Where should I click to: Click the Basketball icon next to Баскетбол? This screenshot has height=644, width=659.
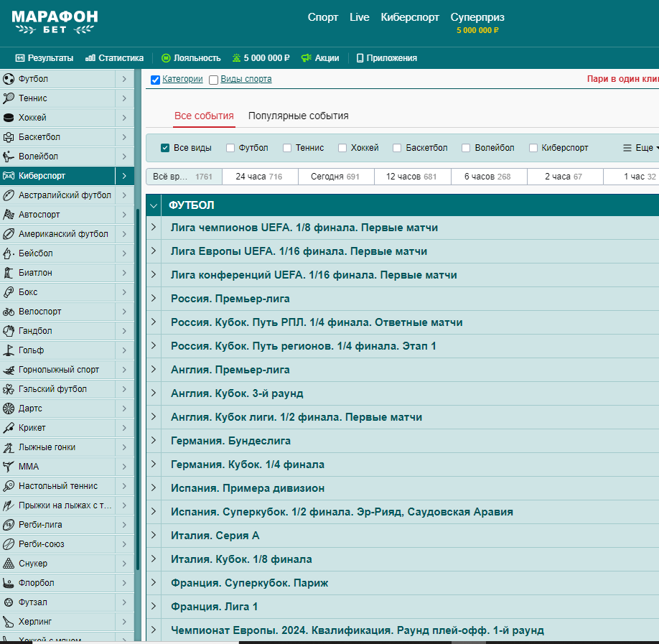(9, 137)
